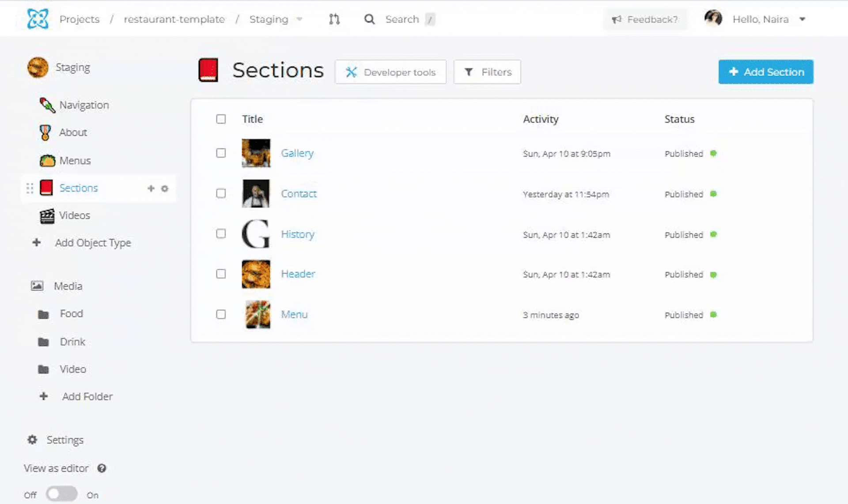Open the merge request branch icon

tap(334, 19)
